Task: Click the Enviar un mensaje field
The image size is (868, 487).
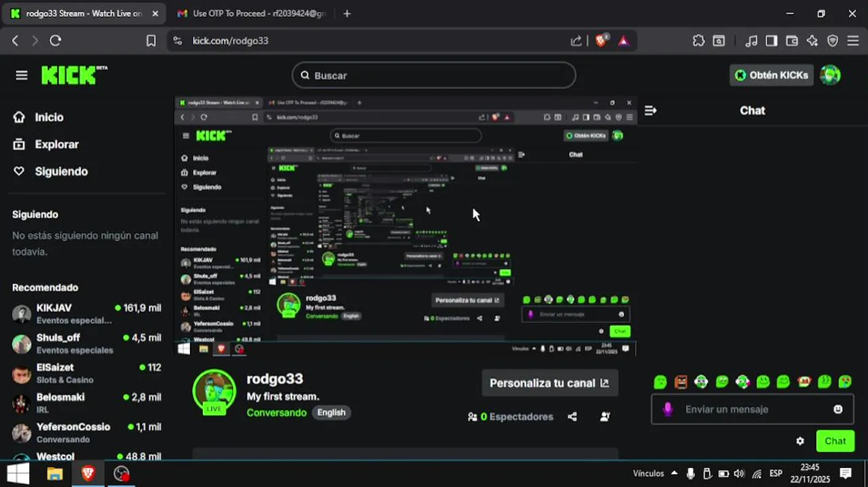Action: click(752, 409)
